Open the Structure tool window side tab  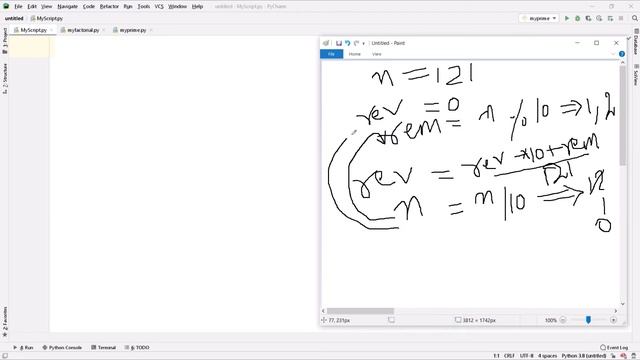tap(5, 78)
